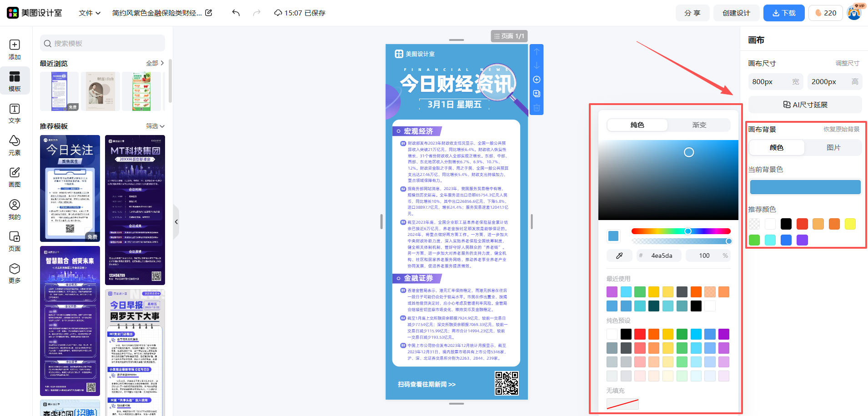Screen dimensions: 868x416
Task: Click the 搜索模板 search field
Action: point(102,43)
